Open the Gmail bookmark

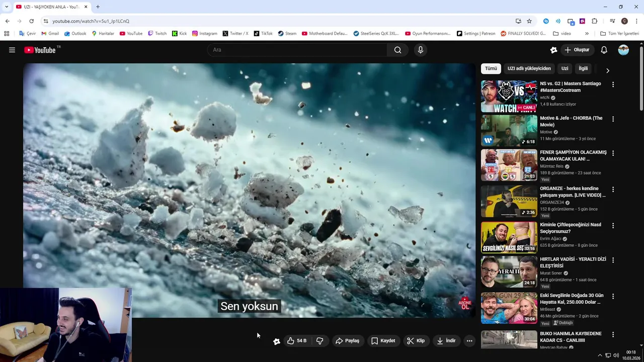(x=50, y=34)
